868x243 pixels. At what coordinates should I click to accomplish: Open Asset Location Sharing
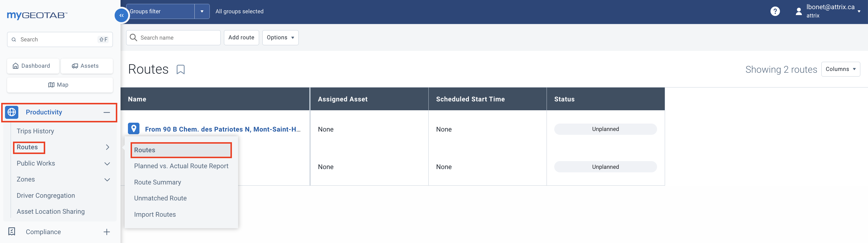pyautogui.click(x=51, y=212)
